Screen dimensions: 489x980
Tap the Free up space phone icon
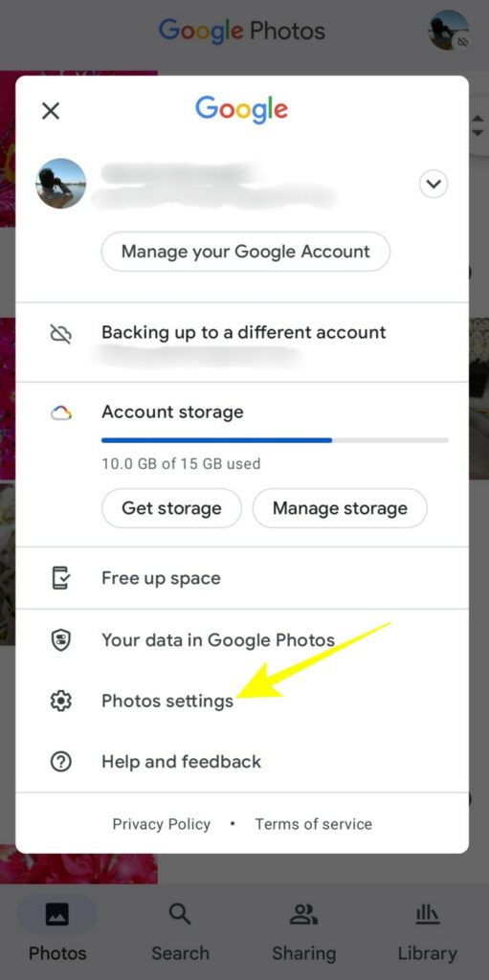60,578
